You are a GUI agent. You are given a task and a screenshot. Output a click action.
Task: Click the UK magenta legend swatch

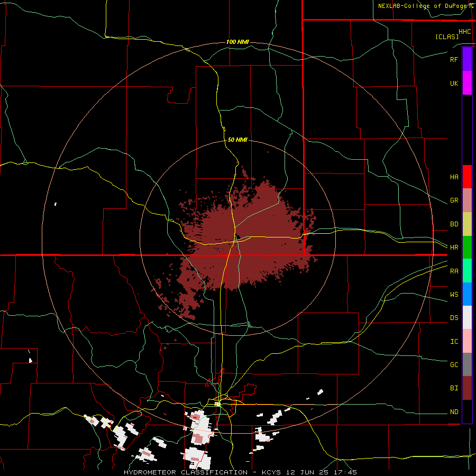click(x=467, y=83)
